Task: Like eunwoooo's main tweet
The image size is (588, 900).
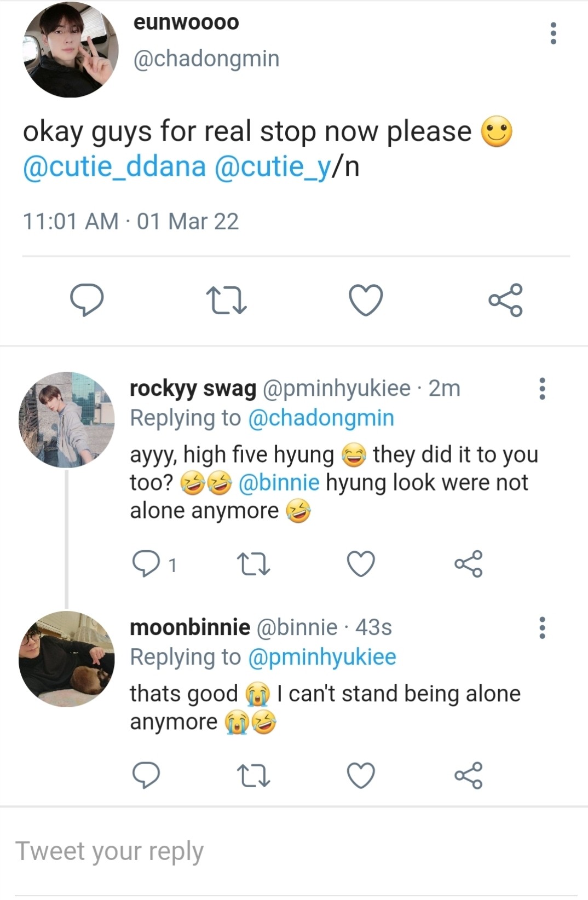Action: (x=366, y=300)
